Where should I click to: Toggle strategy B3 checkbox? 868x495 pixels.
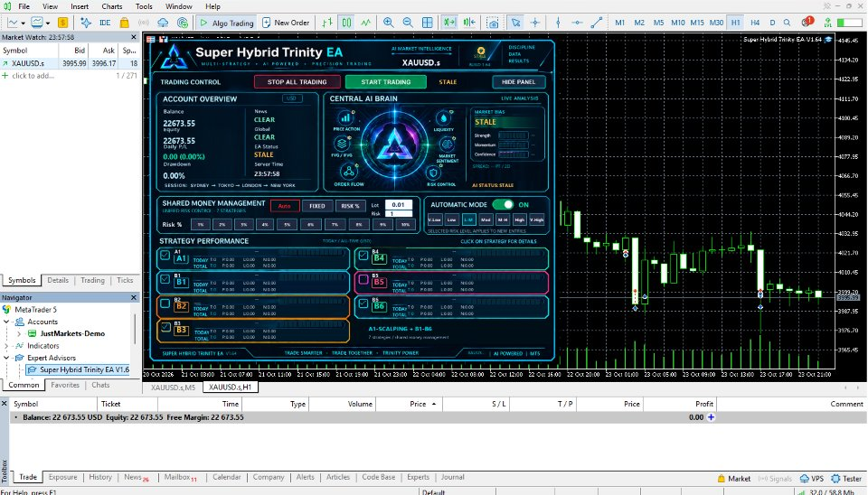click(165, 327)
